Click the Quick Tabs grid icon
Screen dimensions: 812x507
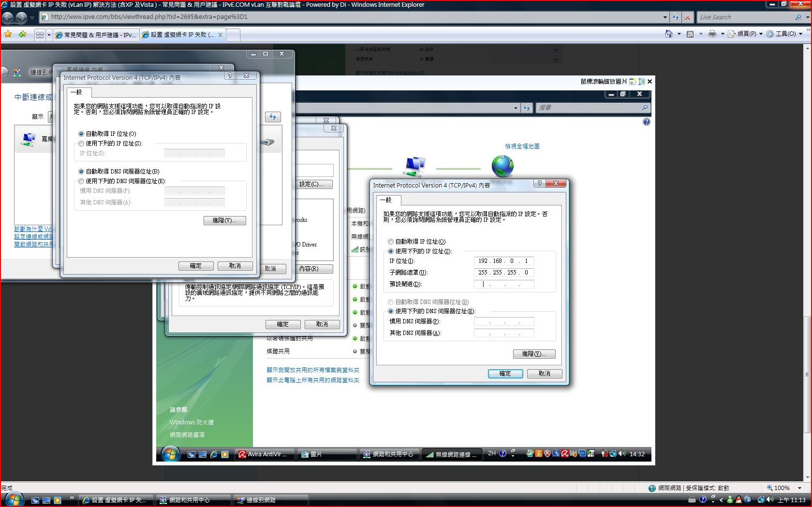[x=40, y=35]
